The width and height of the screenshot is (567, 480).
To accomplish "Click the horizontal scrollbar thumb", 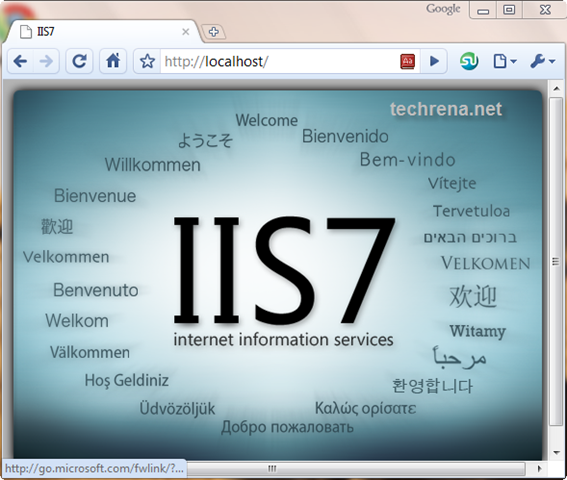I will pyautogui.click(x=355, y=469).
